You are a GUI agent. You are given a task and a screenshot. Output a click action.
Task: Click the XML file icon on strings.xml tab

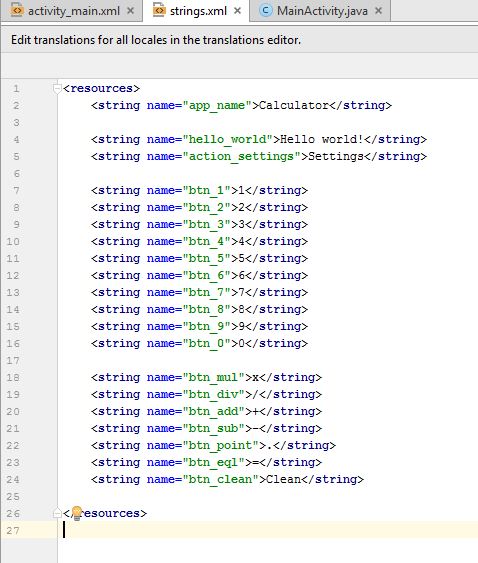tap(159, 10)
